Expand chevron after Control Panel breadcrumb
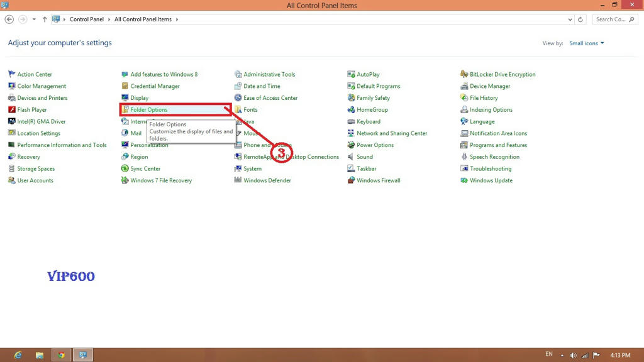 tap(109, 19)
